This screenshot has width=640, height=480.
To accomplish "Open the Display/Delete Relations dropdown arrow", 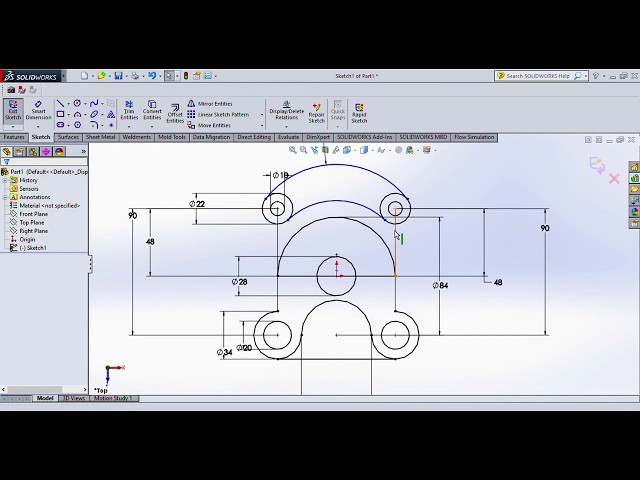I will [x=287, y=127].
